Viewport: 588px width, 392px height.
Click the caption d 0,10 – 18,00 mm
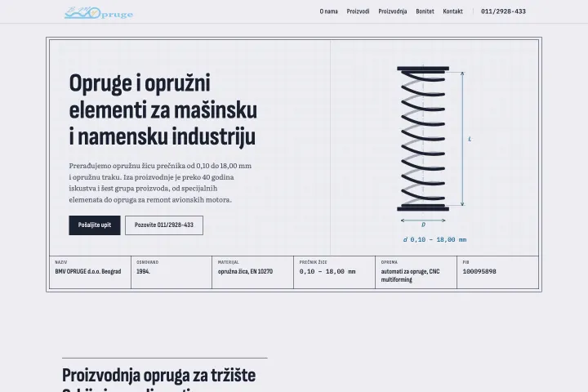[x=434, y=240]
